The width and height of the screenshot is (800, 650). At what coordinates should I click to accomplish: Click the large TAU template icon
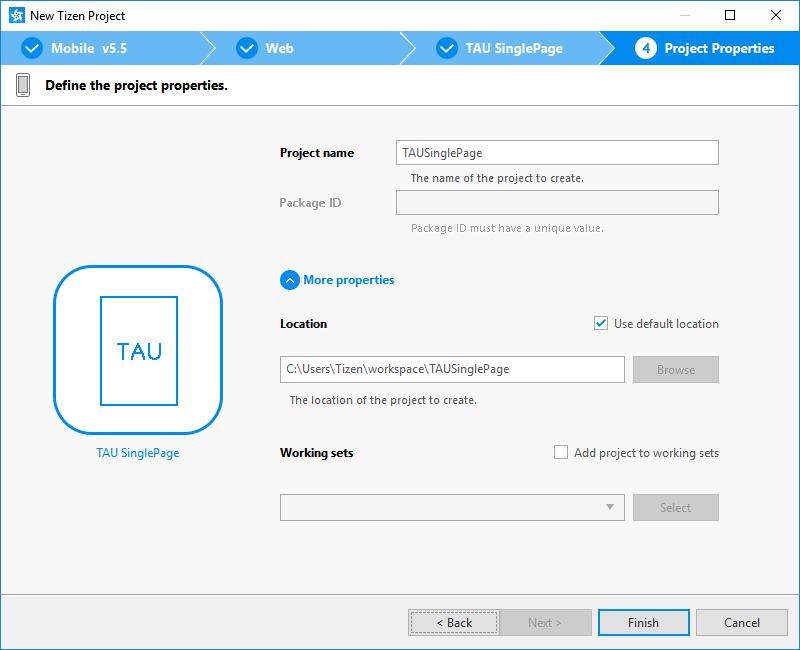point(138,350)
